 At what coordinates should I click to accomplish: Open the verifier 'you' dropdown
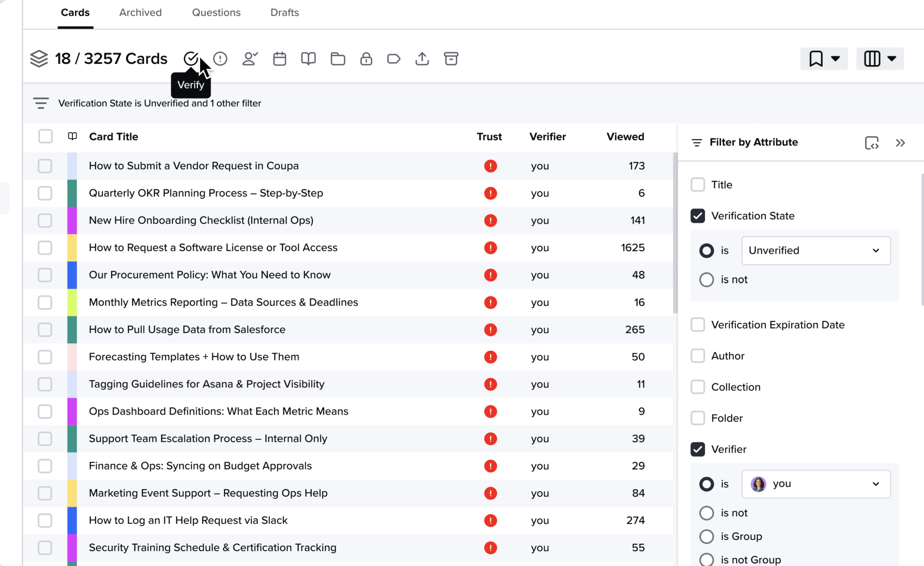816,484
